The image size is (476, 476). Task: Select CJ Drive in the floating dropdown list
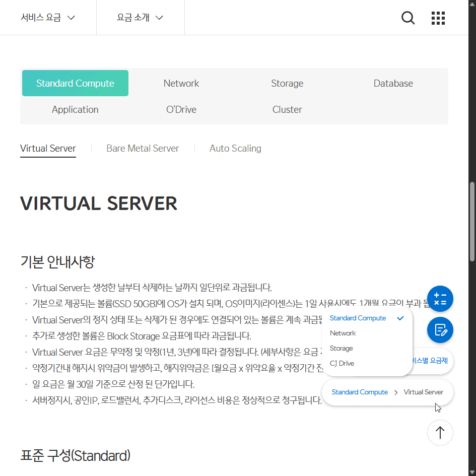[342, 363]
